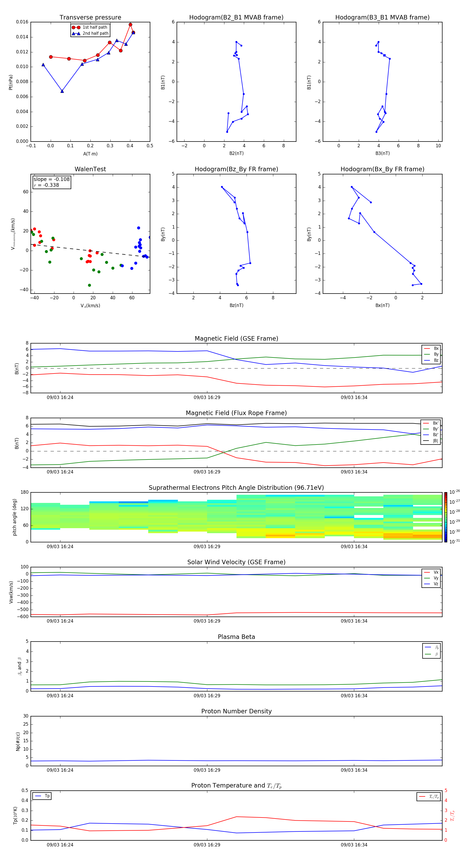Image resolution: width=473 pixels, height=868 pixels.
Task: Click the 'Proton Number Density' title
Action: (x=236, y=711)
